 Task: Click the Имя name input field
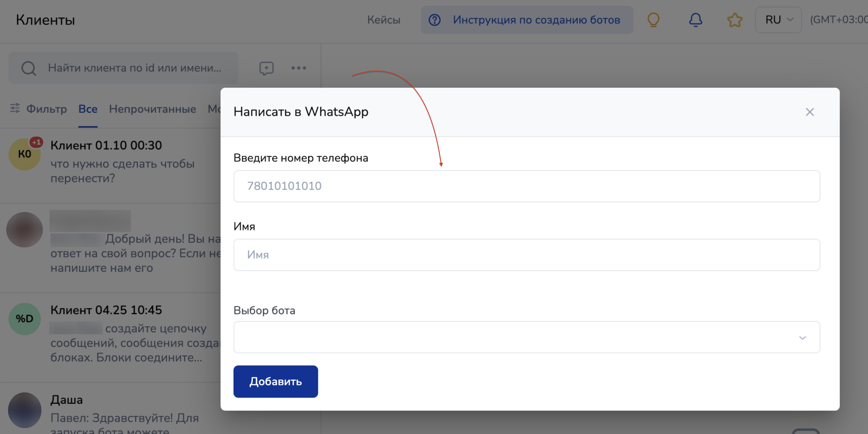[x=526, y=255]
